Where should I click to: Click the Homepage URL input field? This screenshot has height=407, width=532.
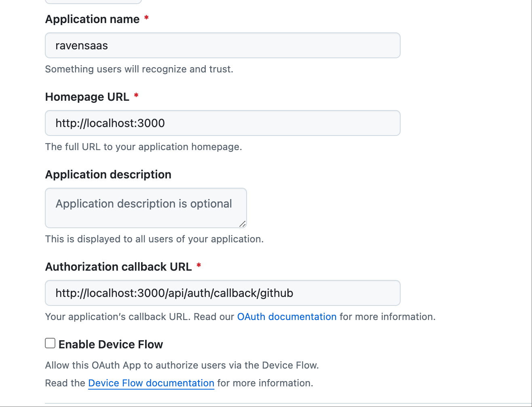pos(223,123)
